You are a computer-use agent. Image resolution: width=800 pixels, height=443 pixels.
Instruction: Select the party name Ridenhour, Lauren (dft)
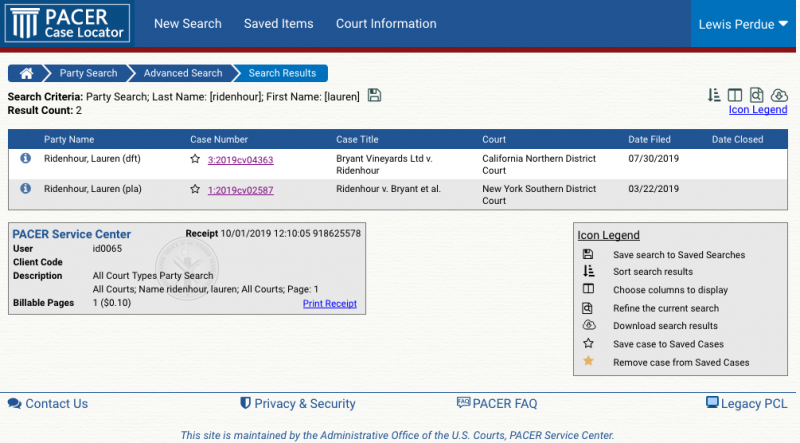click(x=92, y=158)
